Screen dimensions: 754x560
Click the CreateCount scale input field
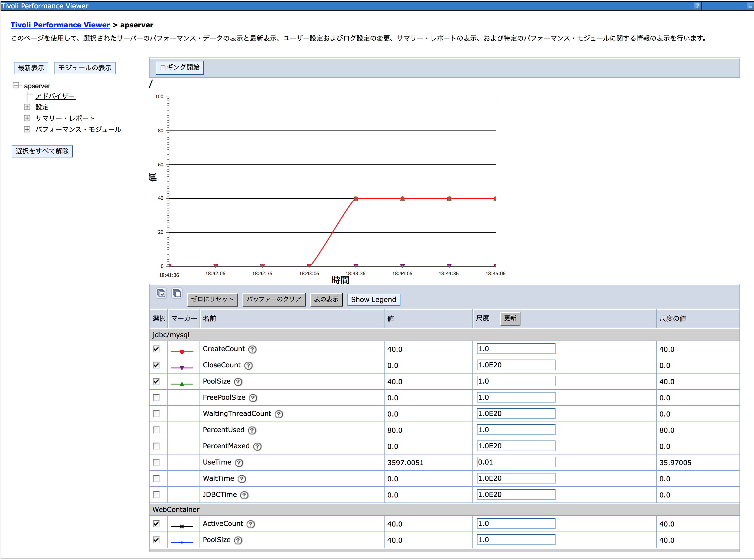click(516, 349)
